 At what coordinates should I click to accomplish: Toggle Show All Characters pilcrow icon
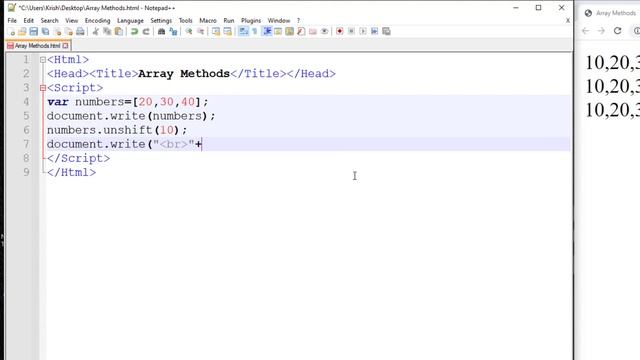(255, 31)
